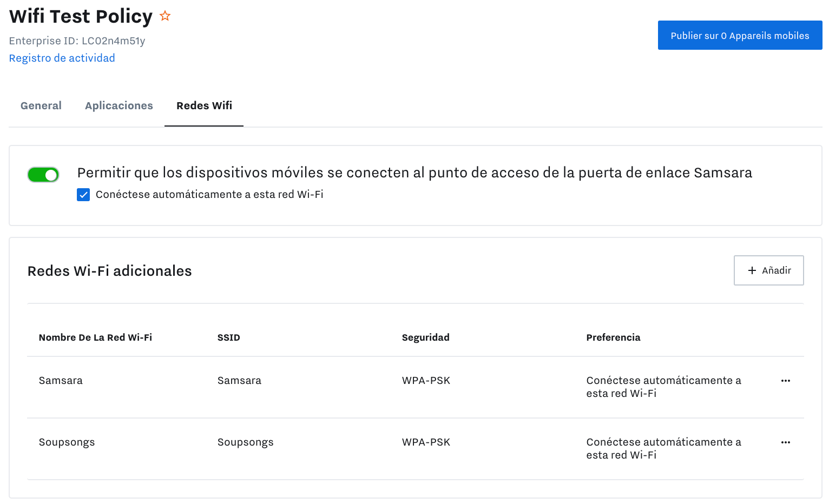Select the Soupsongs SSID value

click(245, 442)
